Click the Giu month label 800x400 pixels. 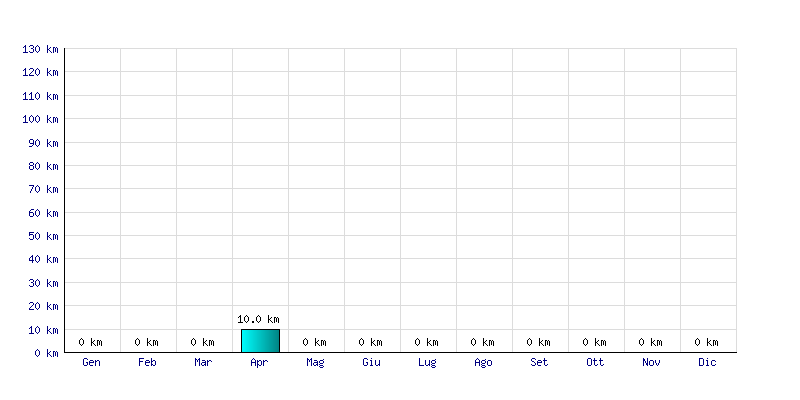371,362
